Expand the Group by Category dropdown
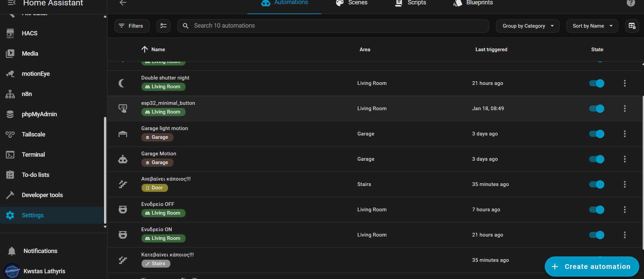This screenshot has height=279, width=644. (x=527, y=26)
